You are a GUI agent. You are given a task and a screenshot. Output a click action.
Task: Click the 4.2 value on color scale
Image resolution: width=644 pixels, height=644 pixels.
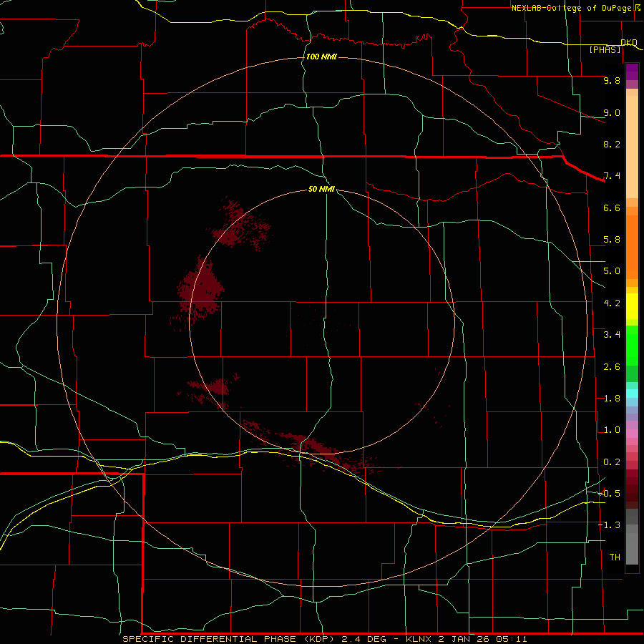pyautogui.click(x=612, y=303)
